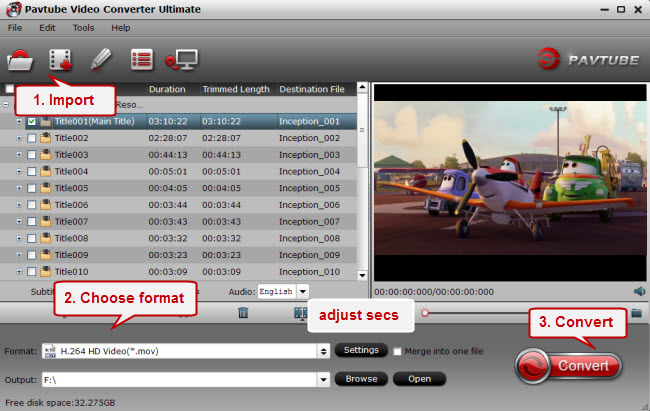This screenshot has width=650, height=411.
Task: Mute audio with the speaker icon
Action: point(640,291)
